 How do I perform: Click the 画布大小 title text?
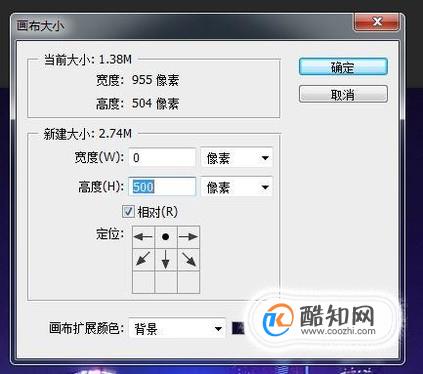(x=40, y=26)
